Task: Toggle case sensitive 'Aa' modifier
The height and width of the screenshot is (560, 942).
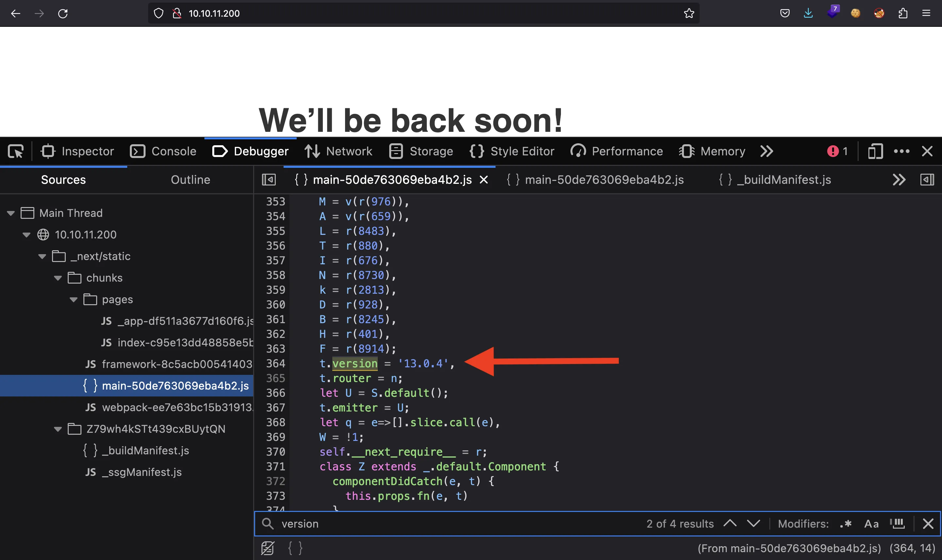Action: pos(871,524)
